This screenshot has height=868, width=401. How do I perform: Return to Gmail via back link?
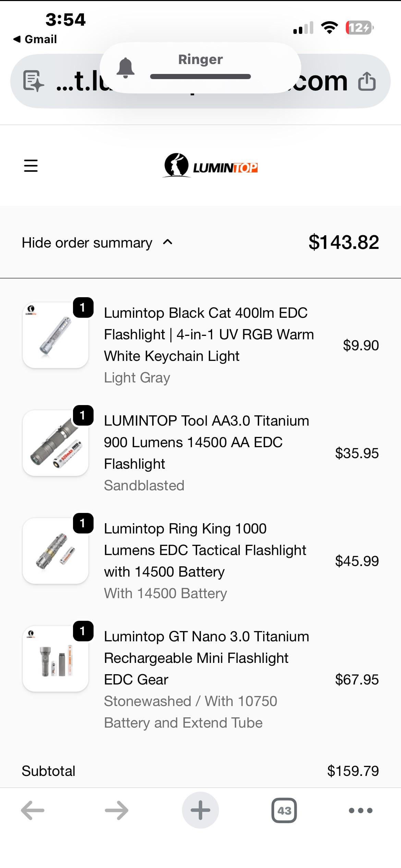click(35, 39)
